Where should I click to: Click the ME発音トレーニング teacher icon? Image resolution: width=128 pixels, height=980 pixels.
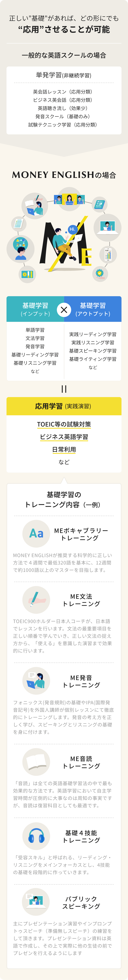[x=36, y=681]
